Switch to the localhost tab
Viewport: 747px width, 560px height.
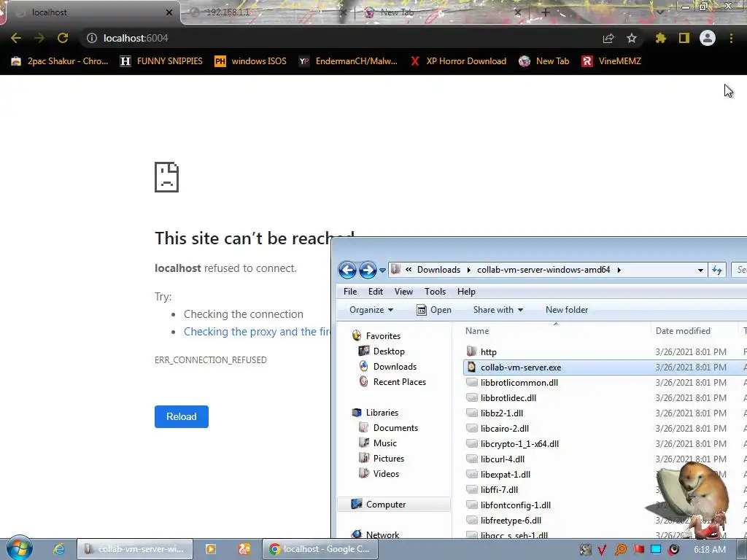(x=90, y=12)
